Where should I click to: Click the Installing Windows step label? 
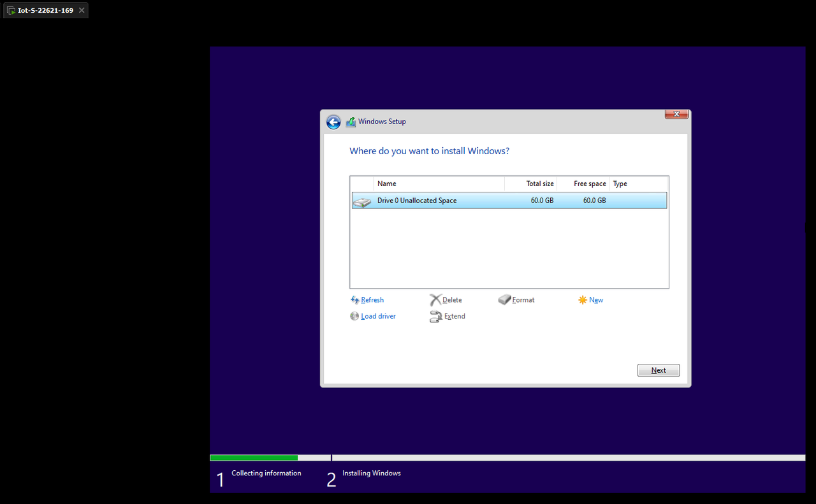(371, 473)
